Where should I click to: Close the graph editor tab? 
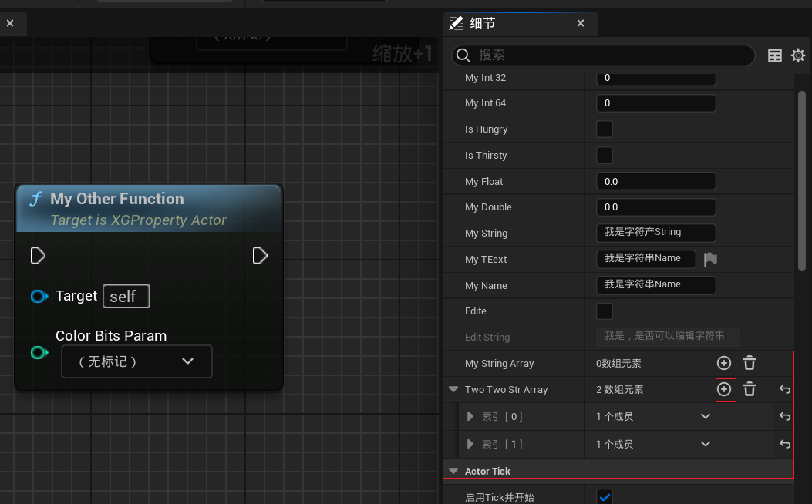pos(10,23)
